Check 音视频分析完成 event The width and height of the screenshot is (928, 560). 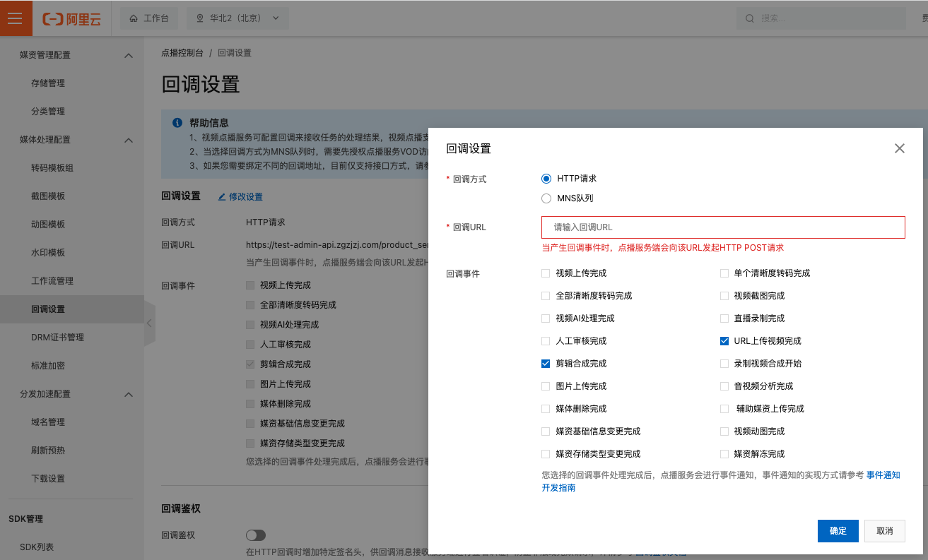(724, 386)
